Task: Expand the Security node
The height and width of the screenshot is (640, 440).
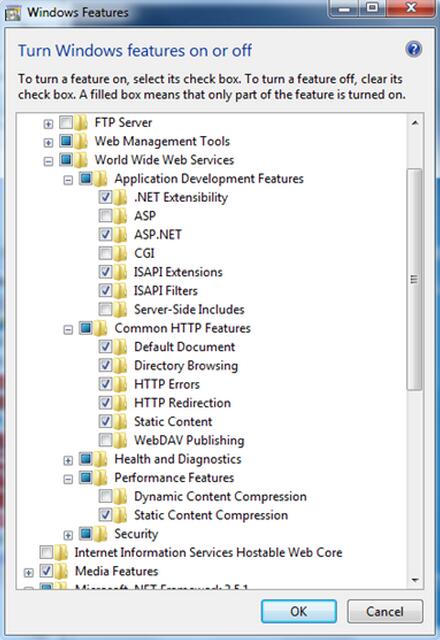Action: tap(68, 535)
